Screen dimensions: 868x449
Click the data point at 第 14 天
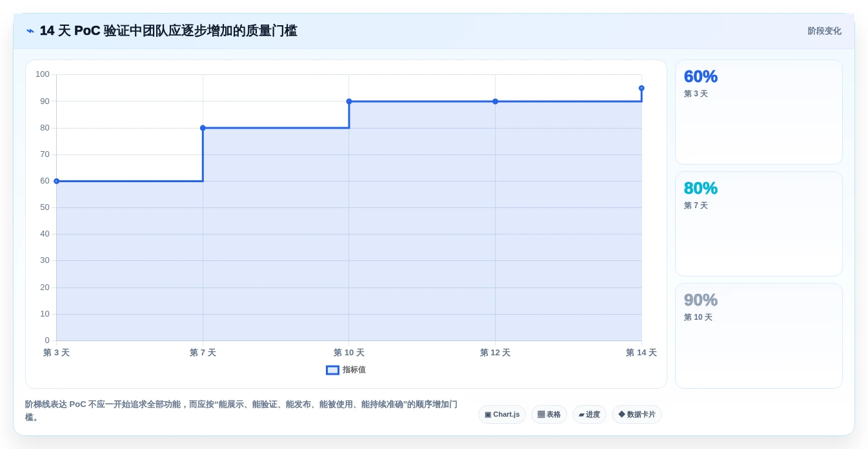tap(641, 88)
